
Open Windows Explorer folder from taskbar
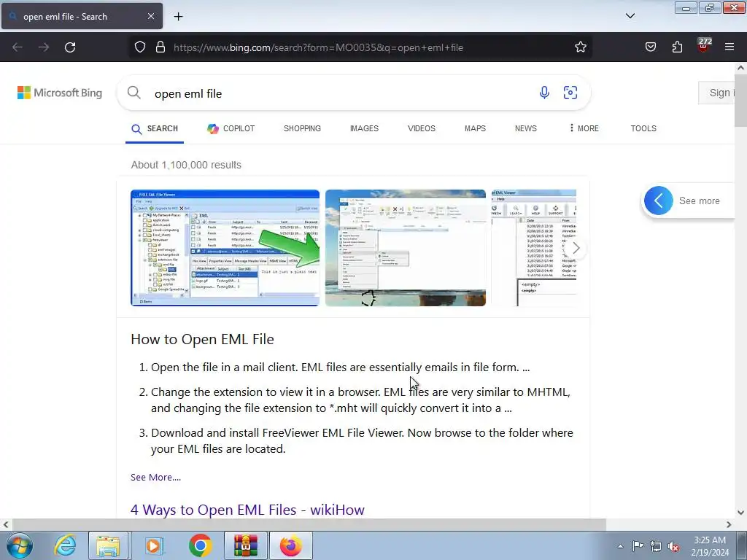(x=108, y=545)
